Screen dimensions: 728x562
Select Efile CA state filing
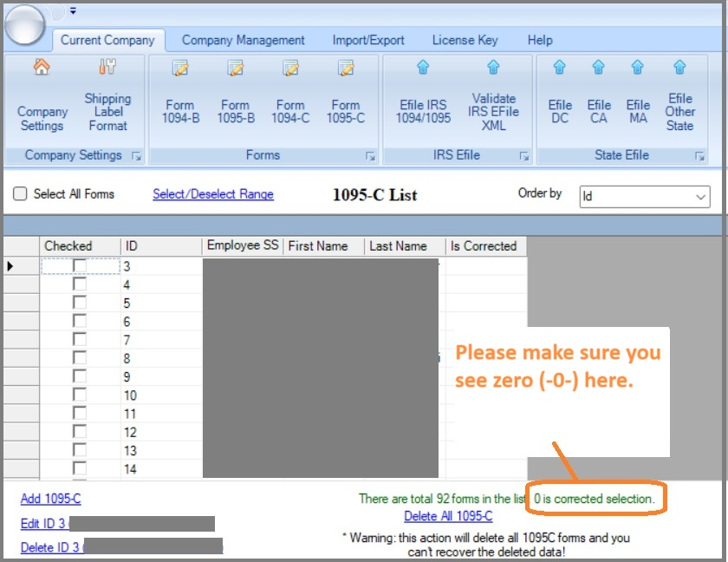click(x=598, y=95)
